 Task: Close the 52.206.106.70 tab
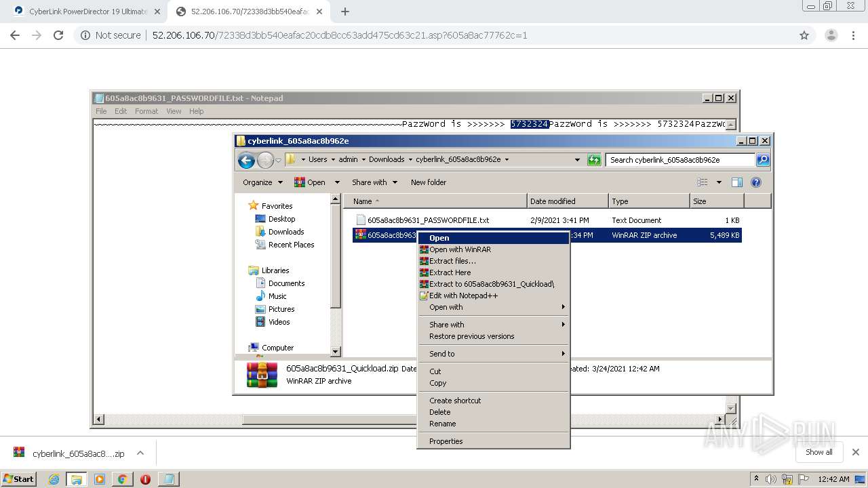click(319, 12)
